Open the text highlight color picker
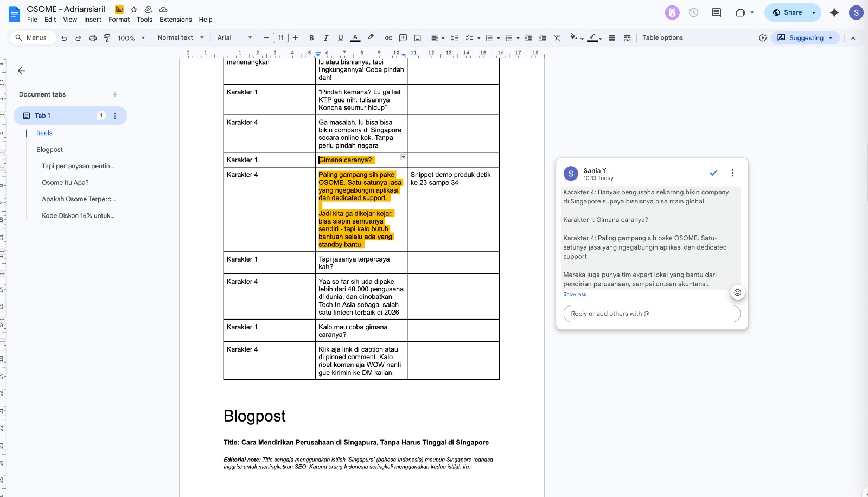This screenshot has height=497, width=868. pyautogui.click(x=371, y=38)
